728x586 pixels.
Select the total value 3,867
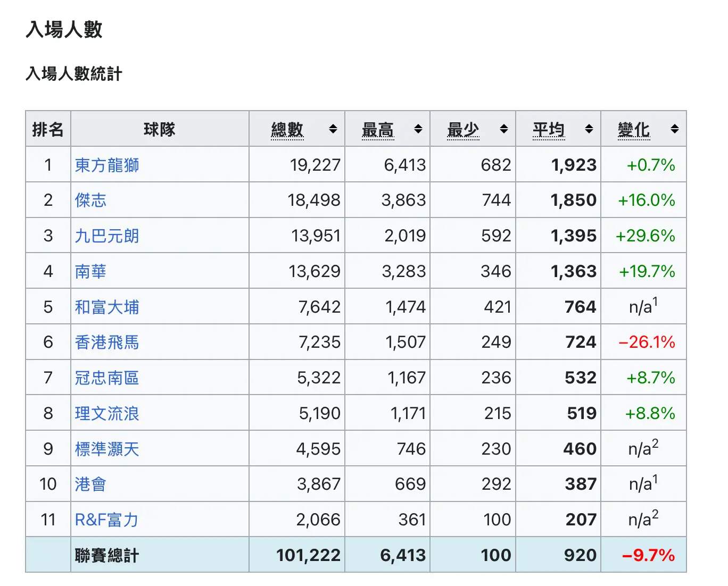click(319, 484)
